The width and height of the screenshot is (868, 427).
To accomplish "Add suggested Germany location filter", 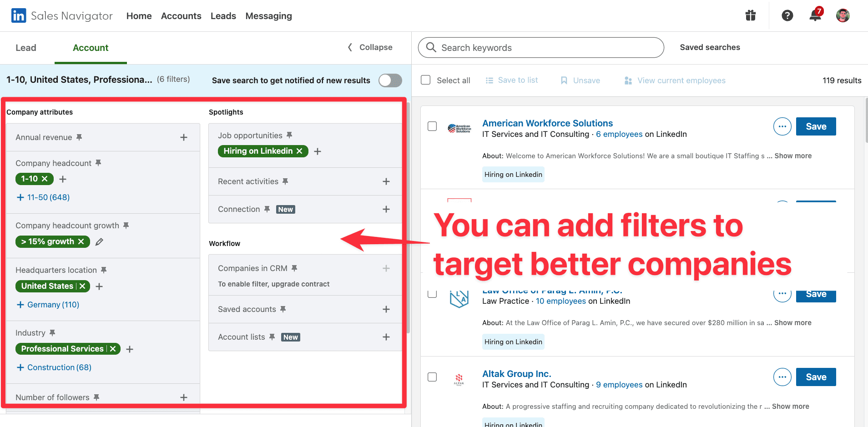I will pyautogui.click(x=48, y=305).
